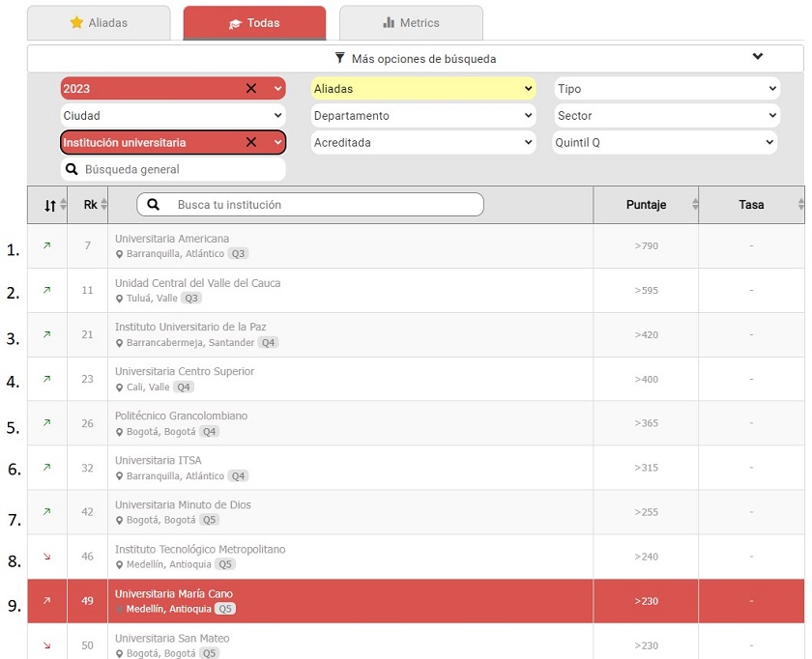This screenshot has width=812, height=659.
Task: Open the Quintil Q dropdown
Action: 665,142
